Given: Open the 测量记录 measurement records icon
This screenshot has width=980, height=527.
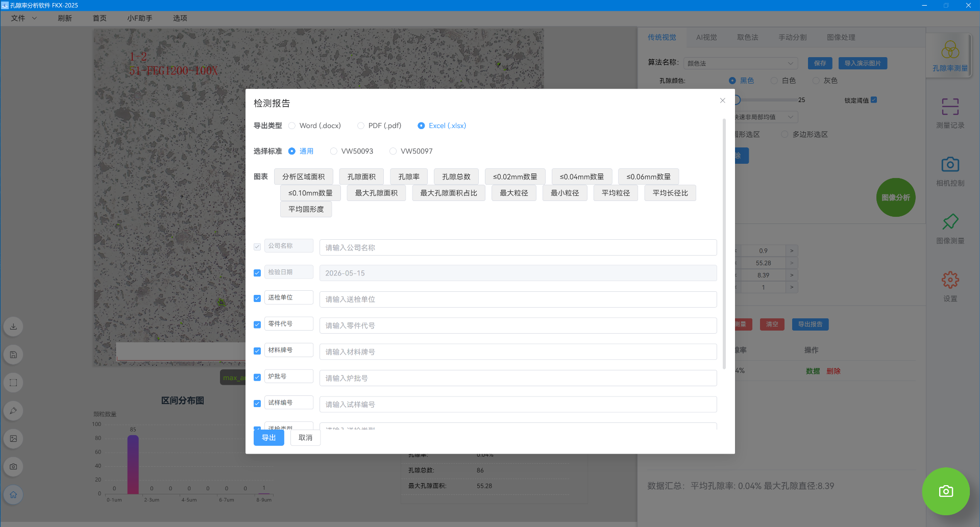Looking at the screenshot, I should [x=950, y=113].
